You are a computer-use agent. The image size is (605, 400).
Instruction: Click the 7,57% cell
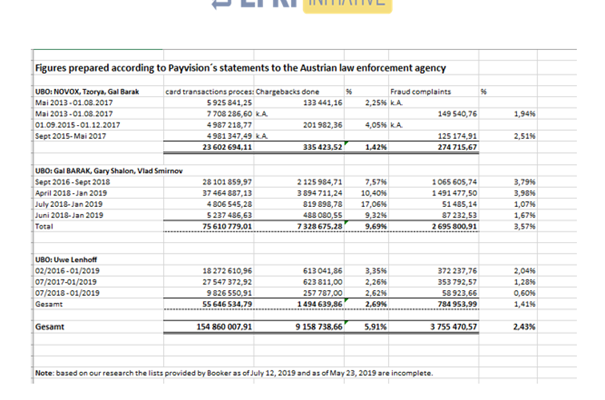(x=376, y=182)
